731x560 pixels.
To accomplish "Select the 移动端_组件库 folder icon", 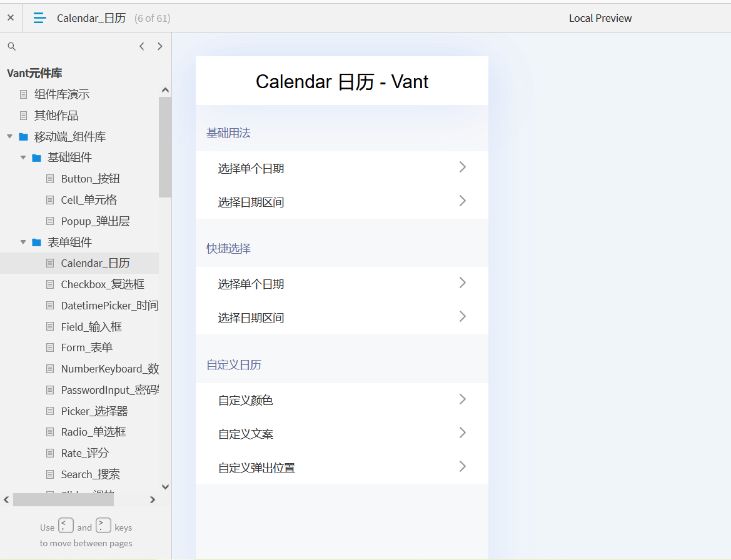I will pos(23,136).
